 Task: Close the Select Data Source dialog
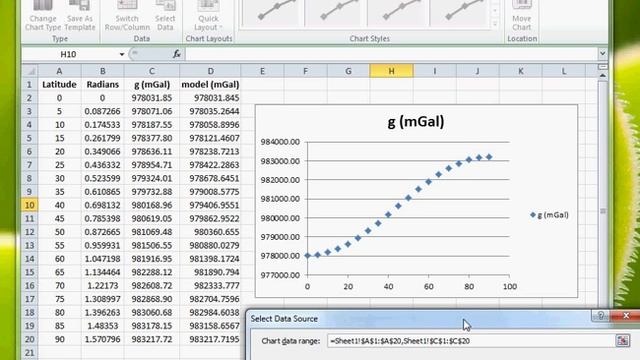click(626, 316)
